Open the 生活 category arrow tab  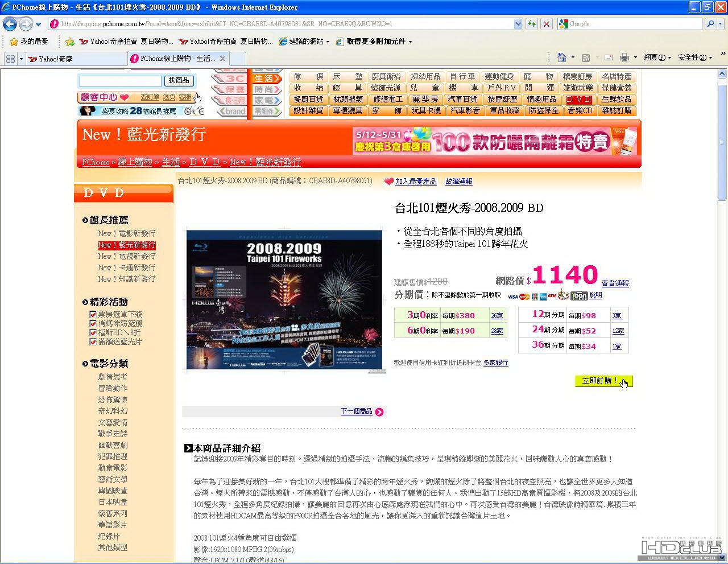point(267,79)
